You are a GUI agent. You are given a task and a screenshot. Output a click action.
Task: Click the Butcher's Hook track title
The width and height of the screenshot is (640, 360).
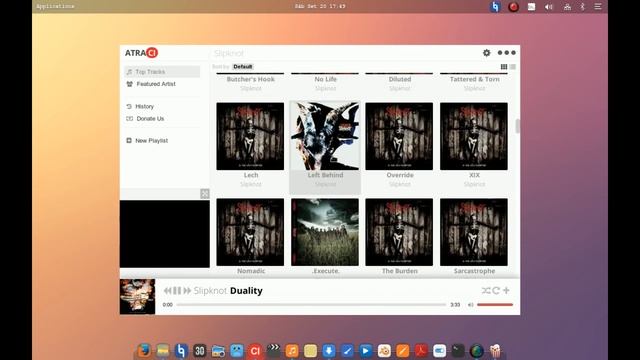(251, 79)
